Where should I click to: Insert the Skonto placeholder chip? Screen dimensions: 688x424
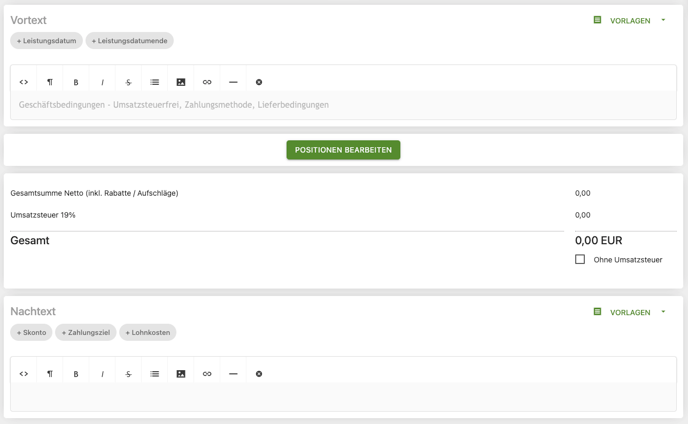click(x=31, y=332)
